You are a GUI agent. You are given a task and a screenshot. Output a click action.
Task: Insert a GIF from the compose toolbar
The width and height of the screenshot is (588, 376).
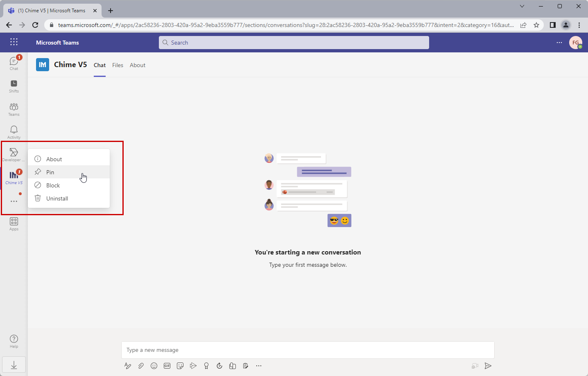coord(167,366)
